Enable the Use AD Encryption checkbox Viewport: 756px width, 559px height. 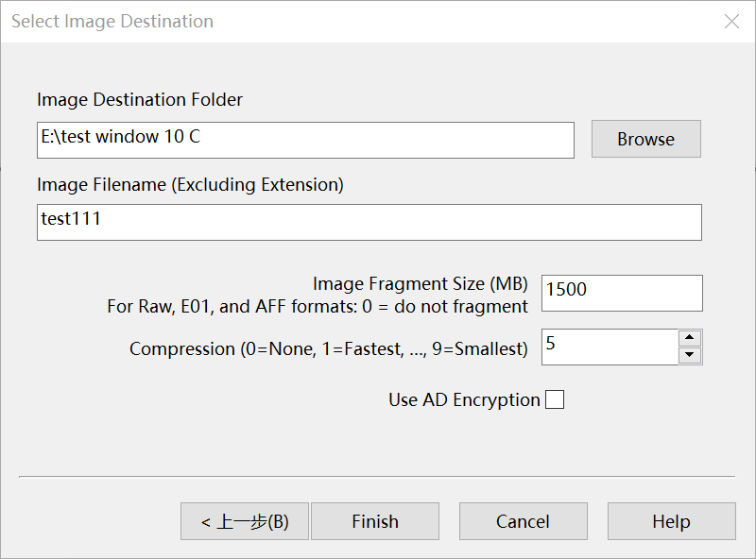click(x=555, y=400)
